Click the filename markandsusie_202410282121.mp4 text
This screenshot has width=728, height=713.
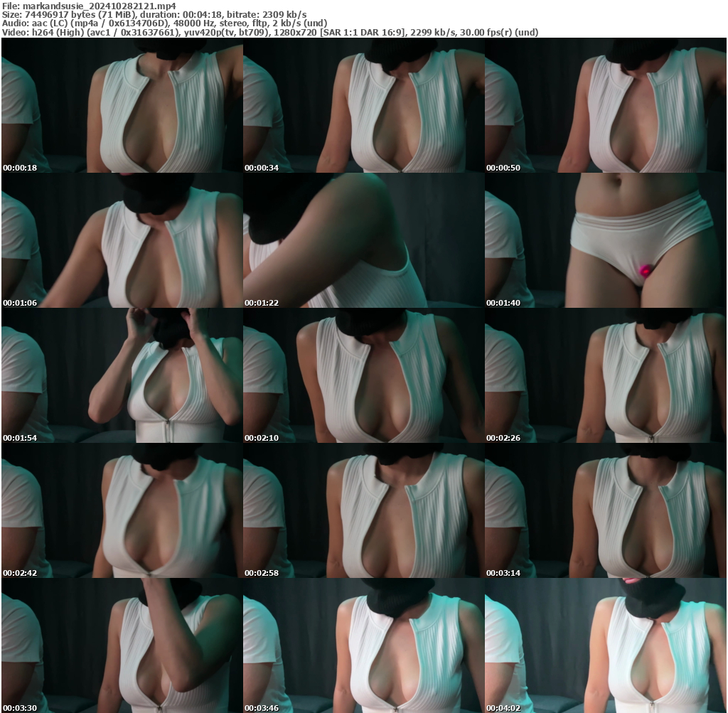coord(85,6)
